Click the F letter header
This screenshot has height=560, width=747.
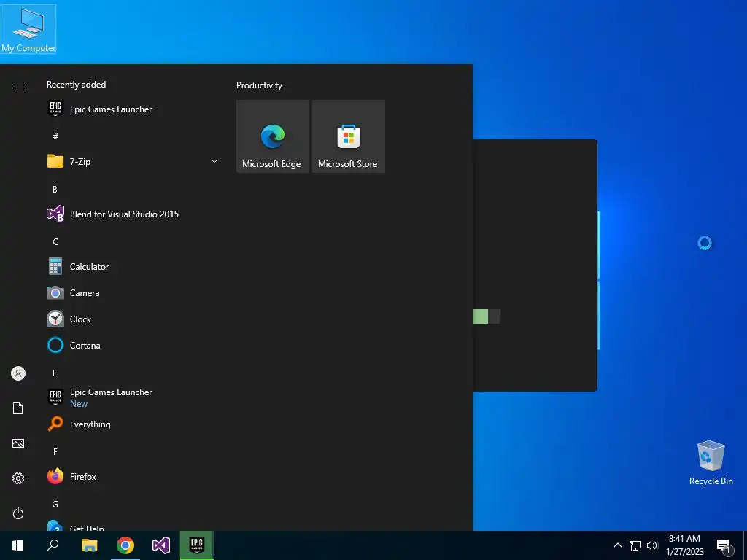click(55, 451)
